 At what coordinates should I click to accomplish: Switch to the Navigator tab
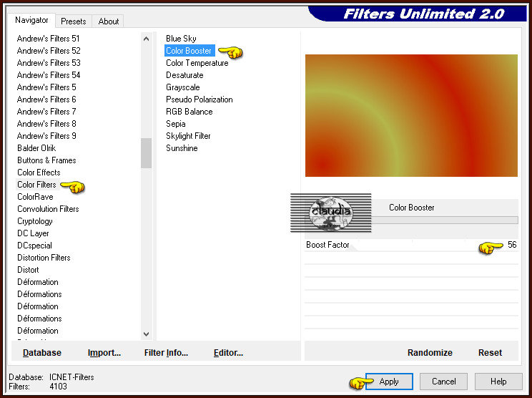[x=31, y=20]
